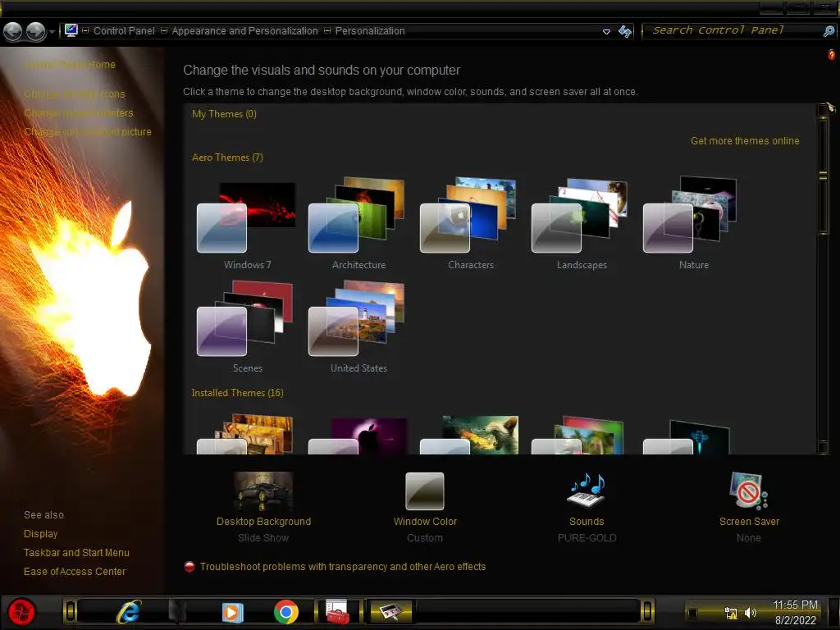Click the Back navigation arrow
The height and width of the screenshot is (630, 840).
point(13,32)
